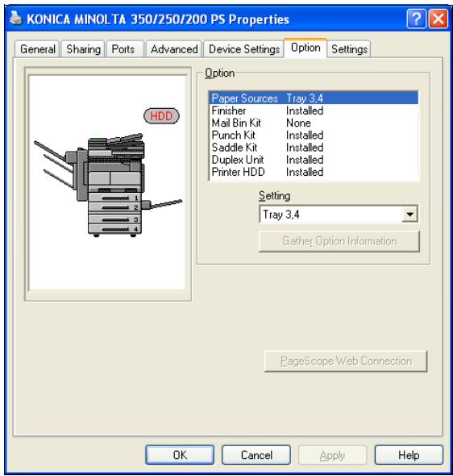Screen dimensions: 453x476
Task: Select the Duplex Unit row
Action: point(314,160)
